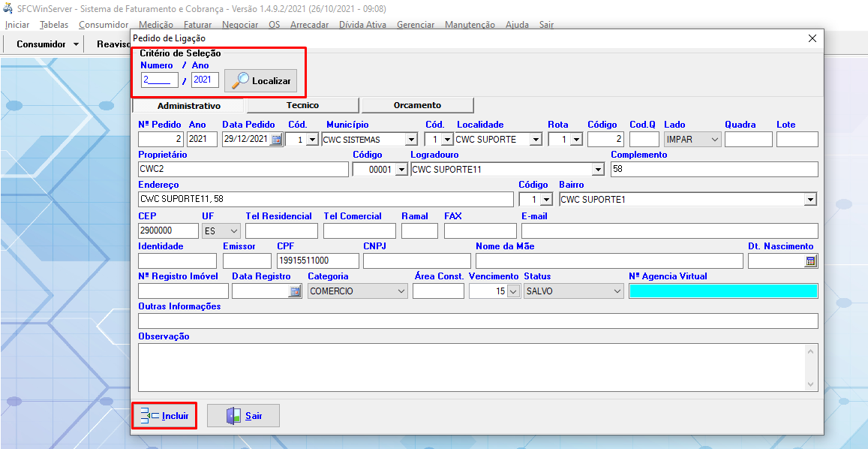Click the SFCWinServer application title icon

tap(8, 8)
